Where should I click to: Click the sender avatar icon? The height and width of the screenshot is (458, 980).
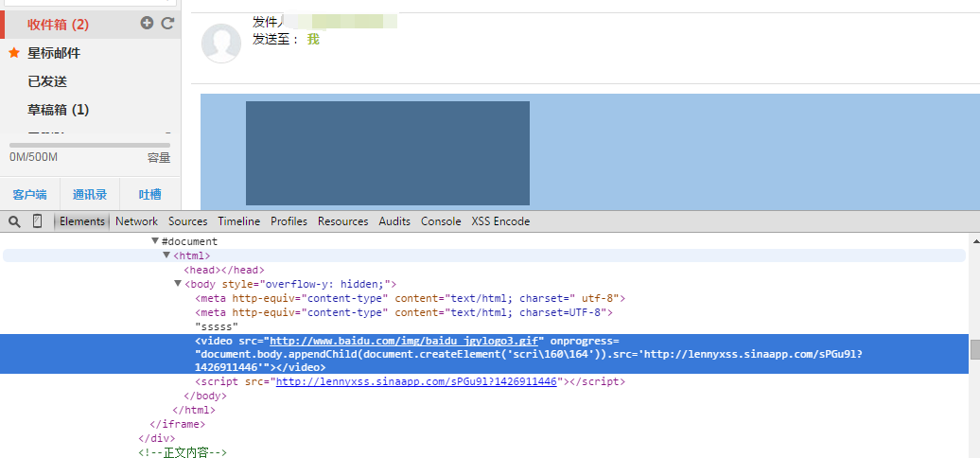click(x=221, y=44)
